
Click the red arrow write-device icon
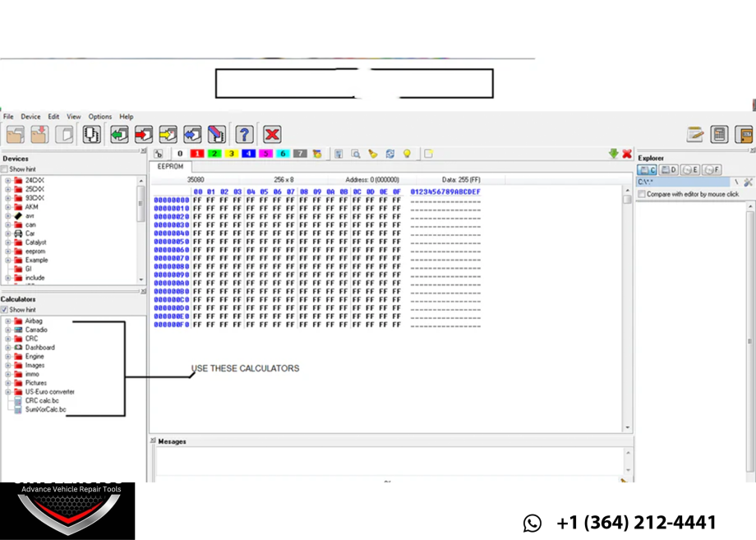144,135
